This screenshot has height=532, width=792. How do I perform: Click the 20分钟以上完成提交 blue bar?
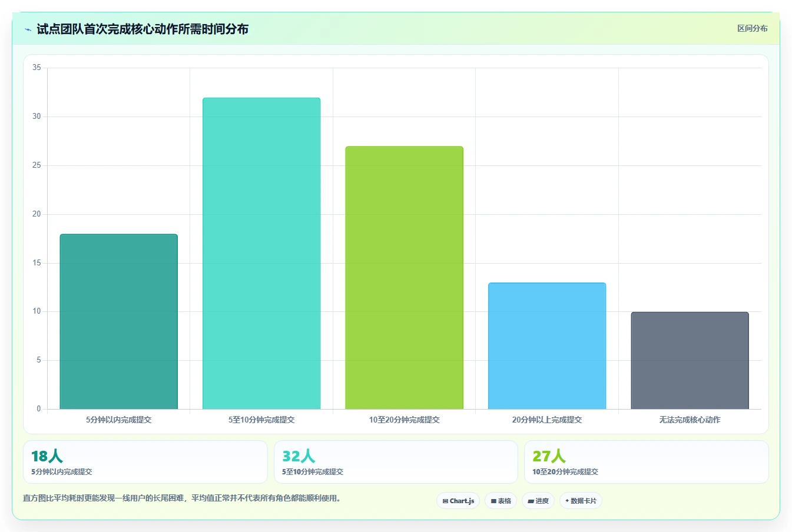547,346
